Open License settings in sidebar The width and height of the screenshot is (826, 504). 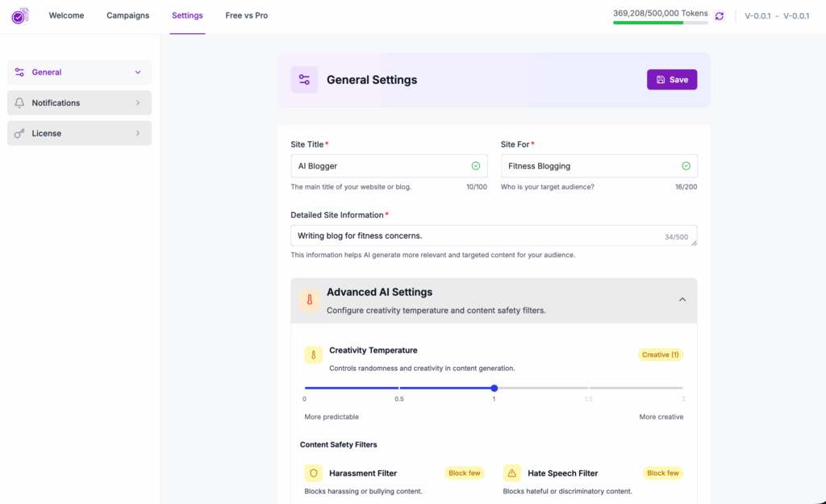click(80, 133)
